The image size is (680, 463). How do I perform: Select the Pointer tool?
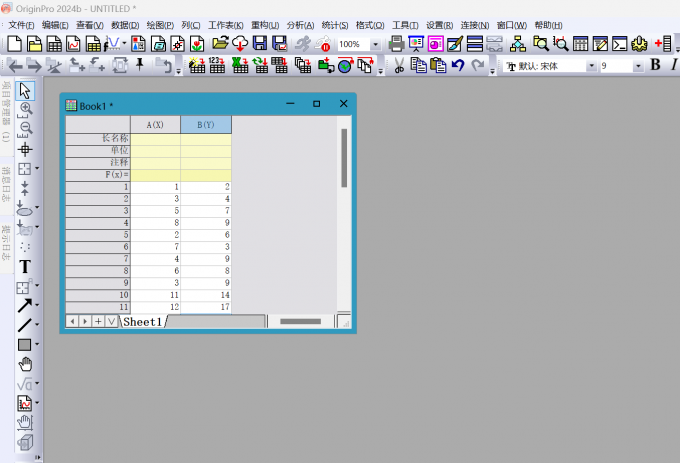pyautogui.click(x=25, y=91)
